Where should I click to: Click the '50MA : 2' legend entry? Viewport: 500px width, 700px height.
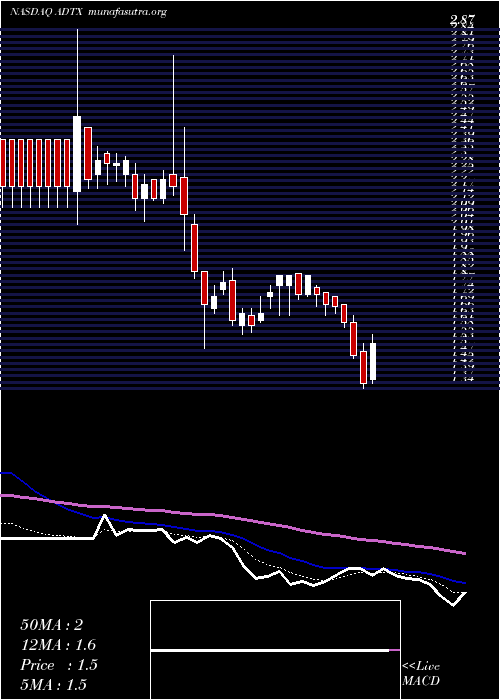click(52, 625)
